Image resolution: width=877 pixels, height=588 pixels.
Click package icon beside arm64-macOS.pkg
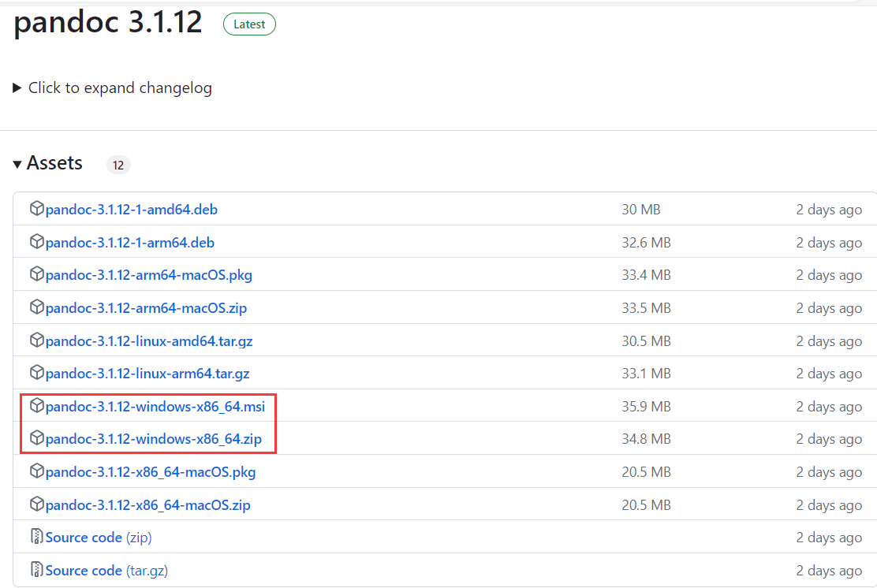(x=37, y=274)
